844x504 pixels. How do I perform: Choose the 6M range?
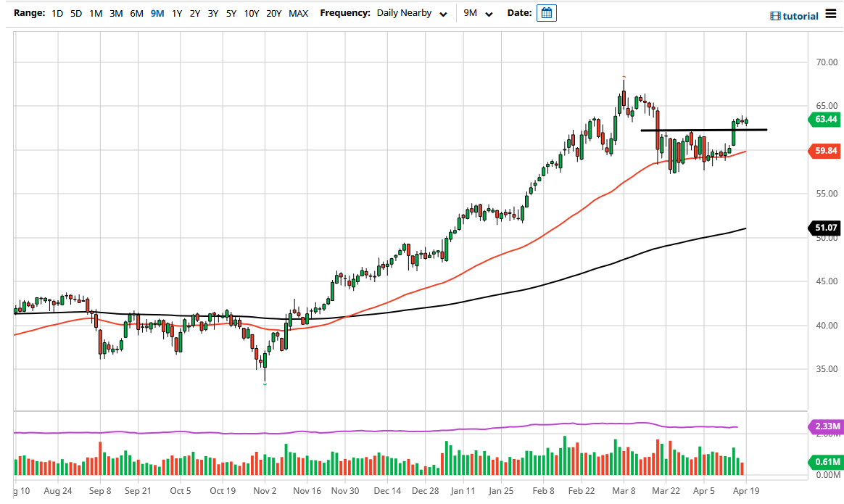pyautogui.click(x=136, y=13)
